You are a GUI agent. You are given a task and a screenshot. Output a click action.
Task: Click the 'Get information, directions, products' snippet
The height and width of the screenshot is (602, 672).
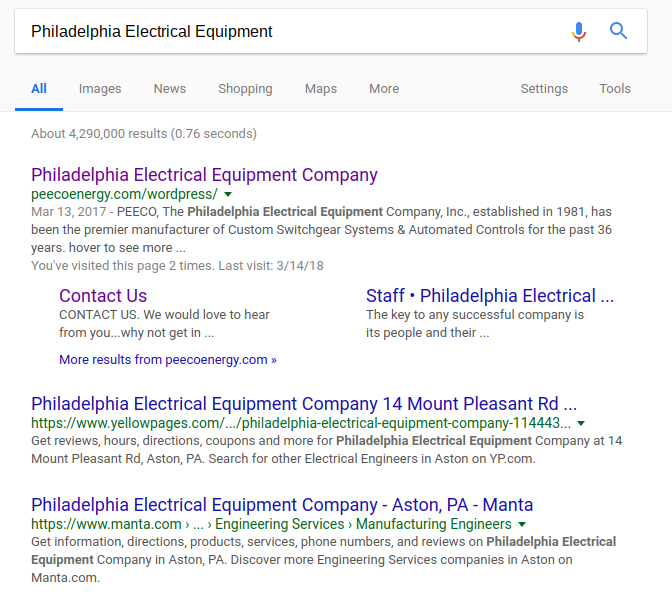tap(324, 560)
